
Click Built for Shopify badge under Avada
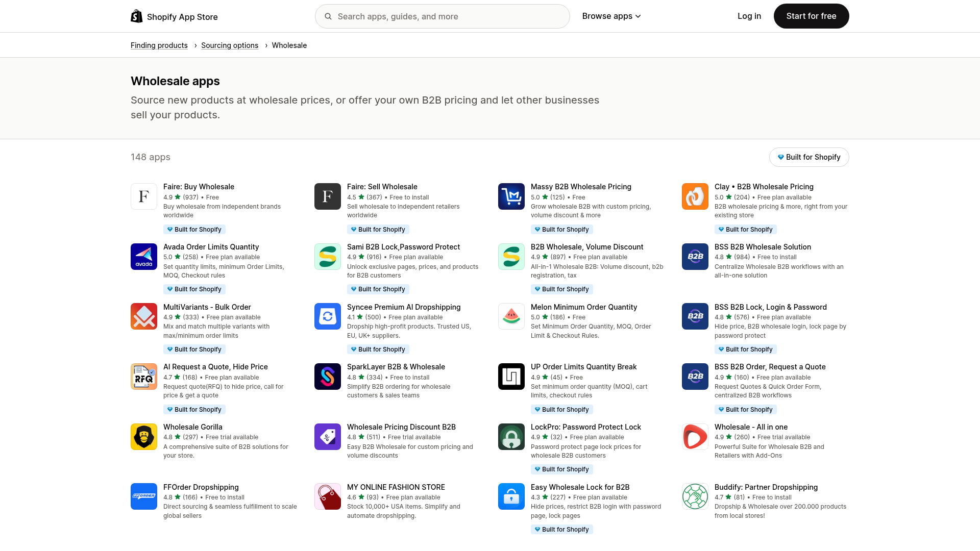(194, 289)
